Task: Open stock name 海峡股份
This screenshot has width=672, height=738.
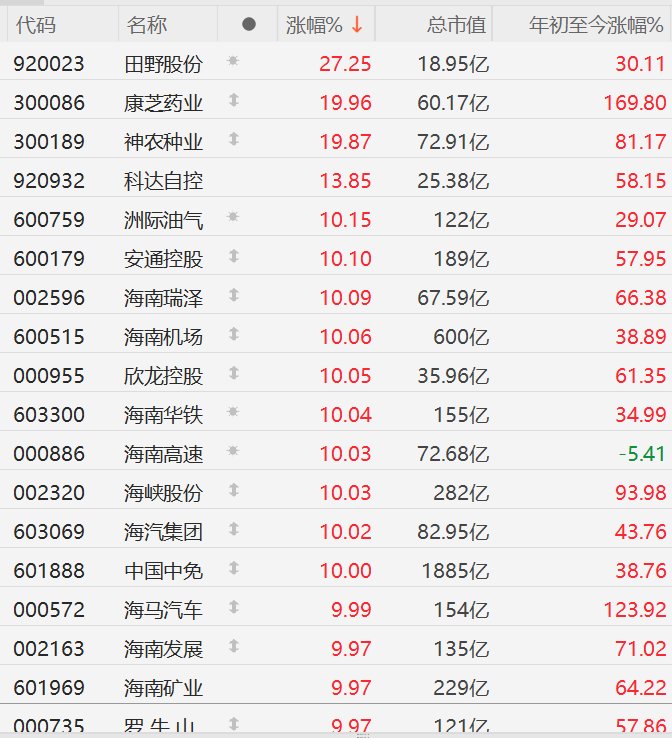Action: [163, 493]
